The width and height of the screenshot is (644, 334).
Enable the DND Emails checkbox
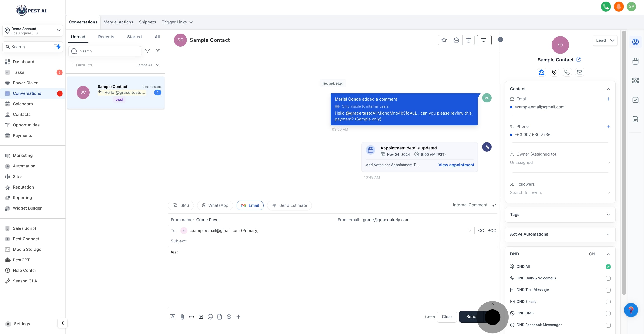click(x=608, y=302)
